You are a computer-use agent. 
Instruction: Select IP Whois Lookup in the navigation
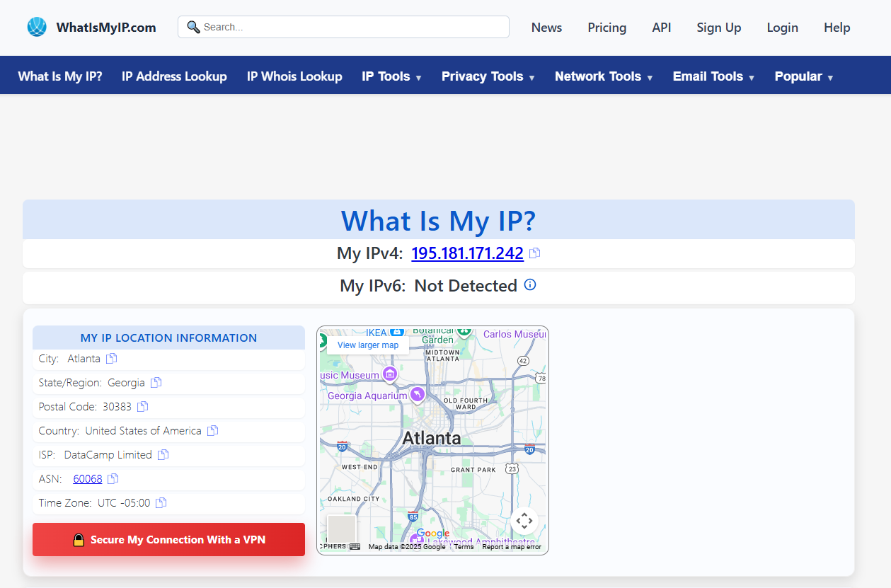point(294,76)
